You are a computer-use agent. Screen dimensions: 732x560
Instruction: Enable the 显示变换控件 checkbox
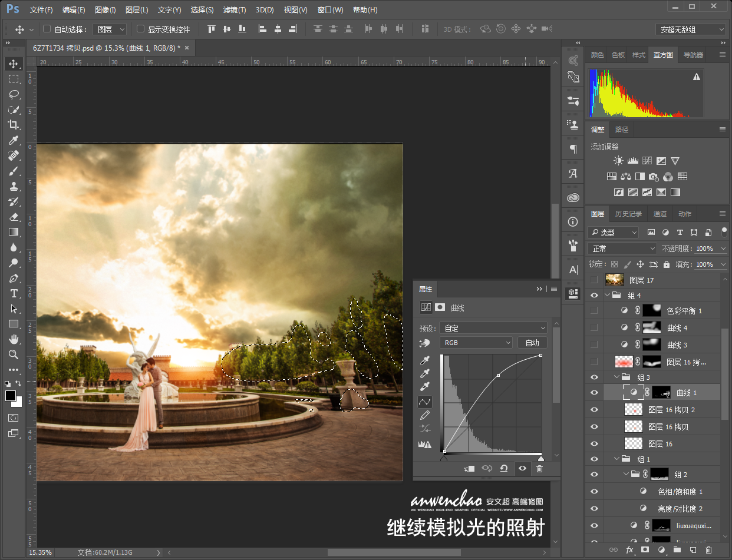[x=140, y=29]
